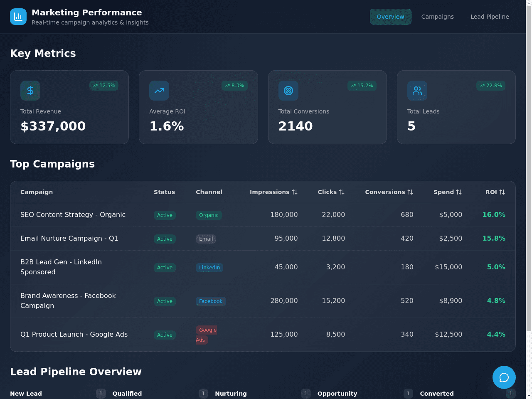Click Active status of Email Nurture Campaign
532x399 pixels.
click(x=165, y=239)
